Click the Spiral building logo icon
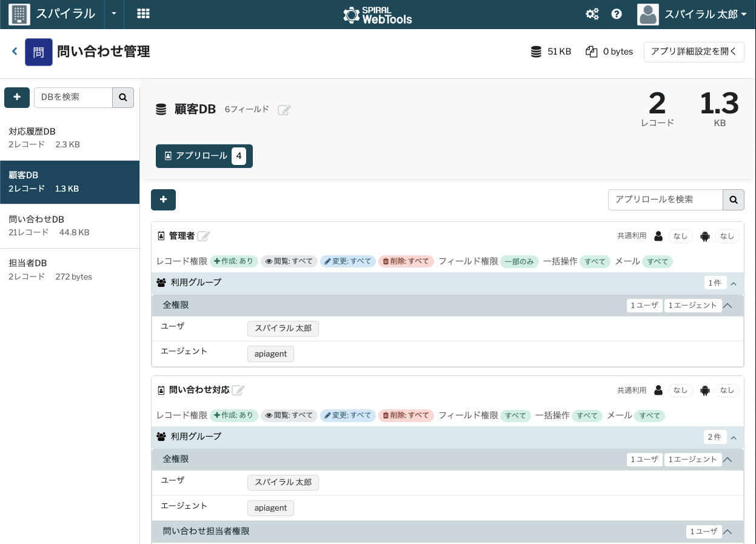 click(x=19, y=14)
